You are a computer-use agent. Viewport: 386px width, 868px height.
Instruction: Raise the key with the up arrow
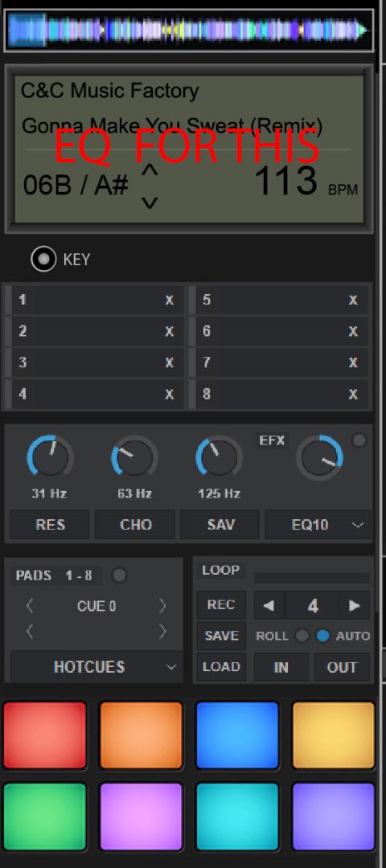150,170
